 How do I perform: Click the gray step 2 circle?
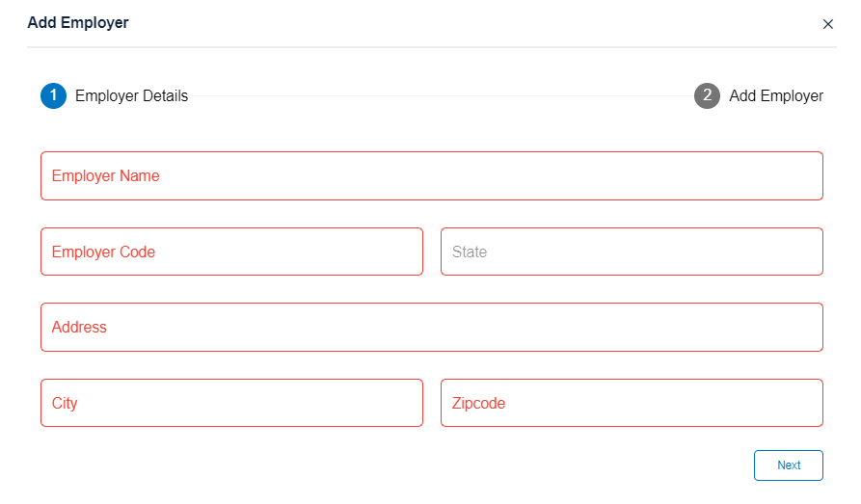tap(707, 96)
